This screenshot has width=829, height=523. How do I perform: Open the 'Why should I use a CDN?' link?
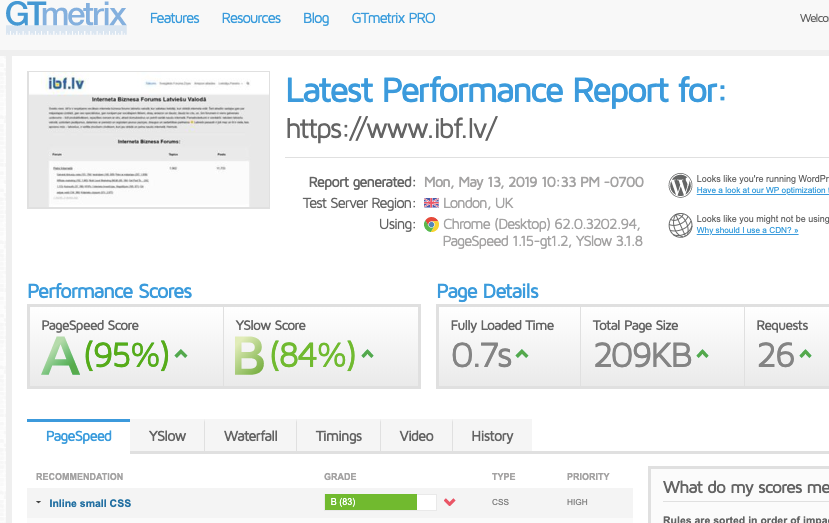point(747,231)
